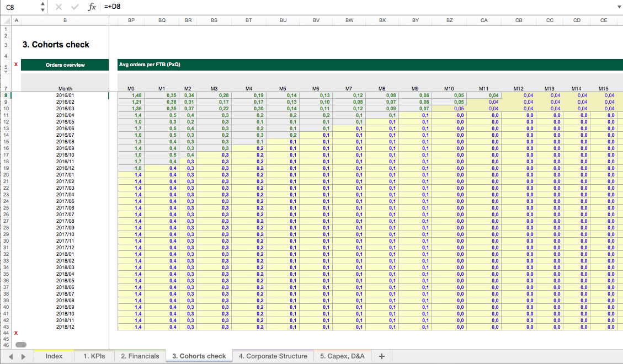623x364 pixels.
Task: Select column header BZ
Action: pyautogui.click(x=449, y=20)
